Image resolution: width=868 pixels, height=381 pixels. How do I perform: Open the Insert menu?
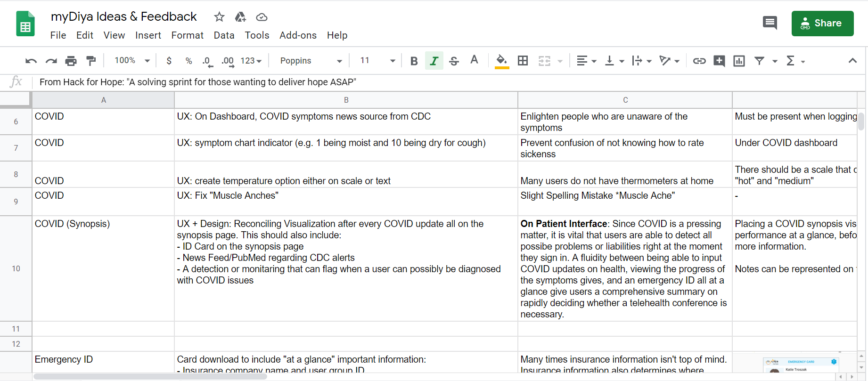(148, 35)
